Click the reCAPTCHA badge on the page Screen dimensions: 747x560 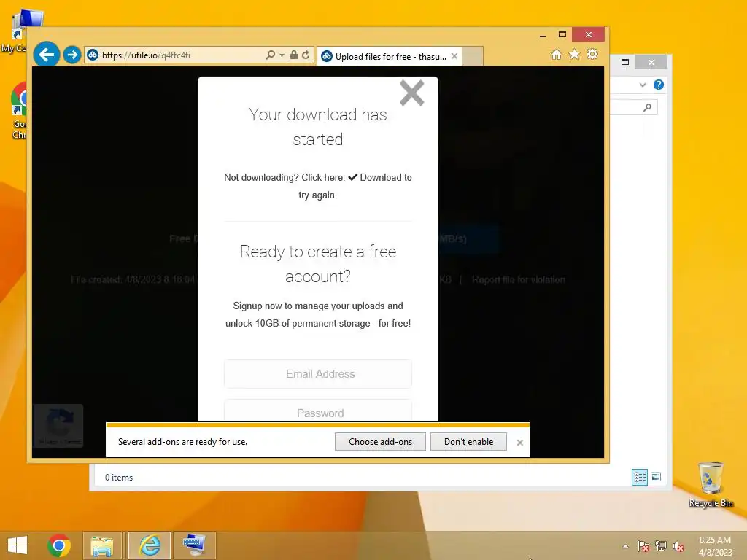(58, 425)
